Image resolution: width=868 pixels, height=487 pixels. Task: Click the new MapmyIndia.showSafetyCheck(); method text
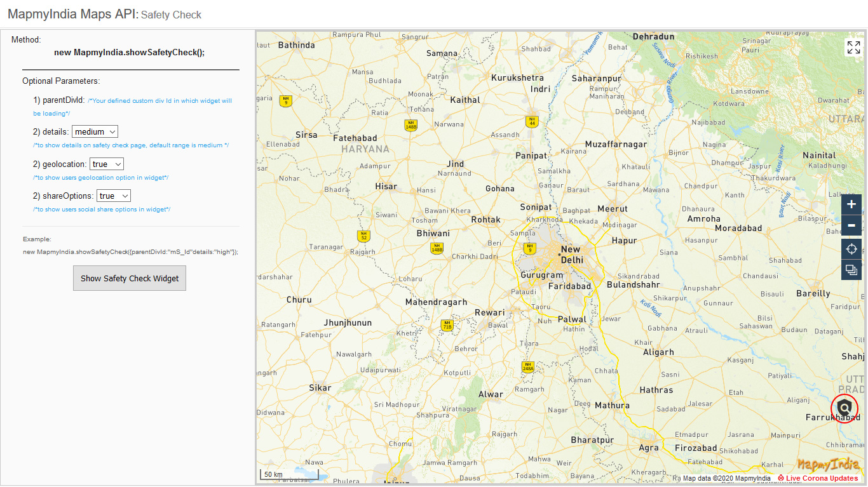[x=130, y=52]
